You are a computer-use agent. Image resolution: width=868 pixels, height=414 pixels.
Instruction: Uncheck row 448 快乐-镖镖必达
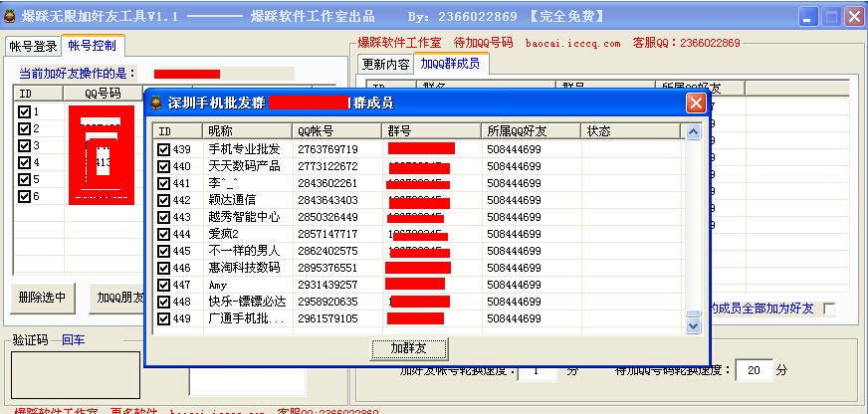coord(164,302)
